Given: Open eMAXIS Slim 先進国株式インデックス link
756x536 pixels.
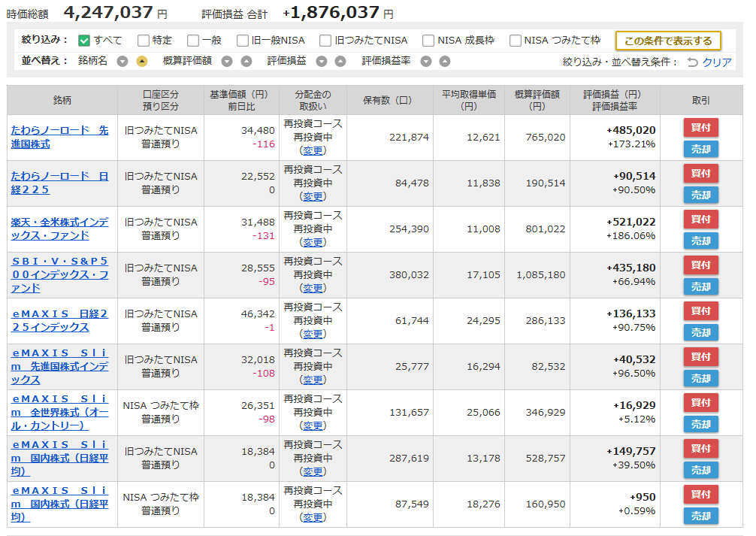Looking at the screenshot, I should click(x=60, y=366).
